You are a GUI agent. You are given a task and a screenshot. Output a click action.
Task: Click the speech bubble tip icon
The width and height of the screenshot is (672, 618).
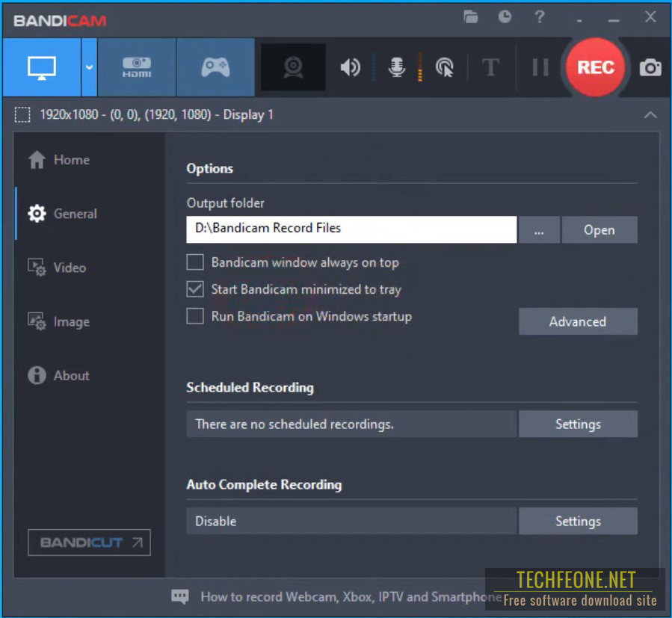(179, 596)
